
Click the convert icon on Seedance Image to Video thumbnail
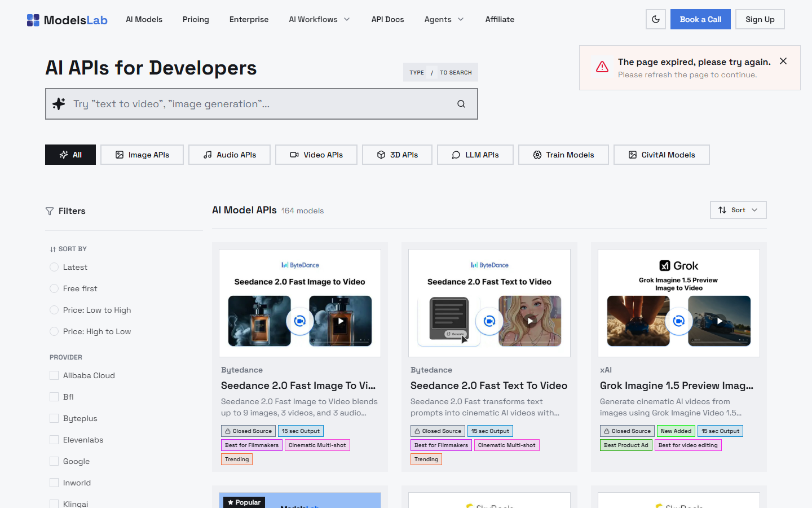click(300, 321)
